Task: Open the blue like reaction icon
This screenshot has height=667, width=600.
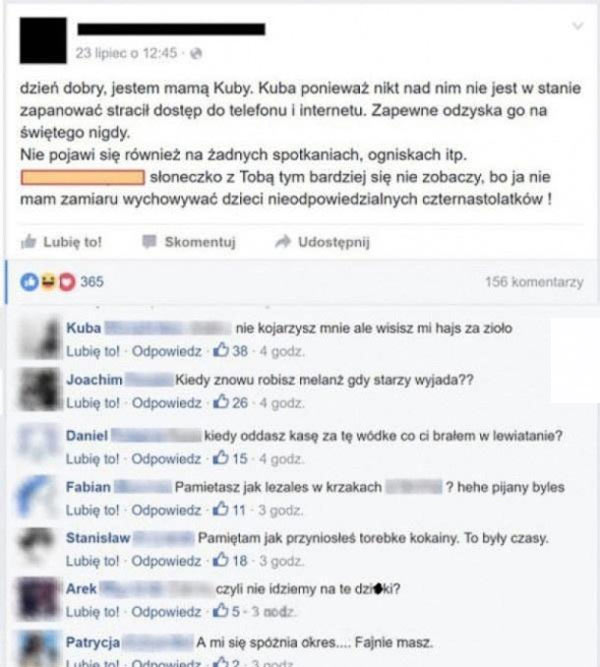Action: click(29, 282)
